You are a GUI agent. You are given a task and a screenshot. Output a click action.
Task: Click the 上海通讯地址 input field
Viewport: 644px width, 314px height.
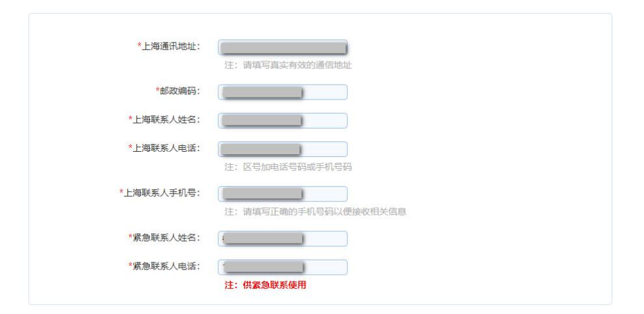tap(283, 47)
